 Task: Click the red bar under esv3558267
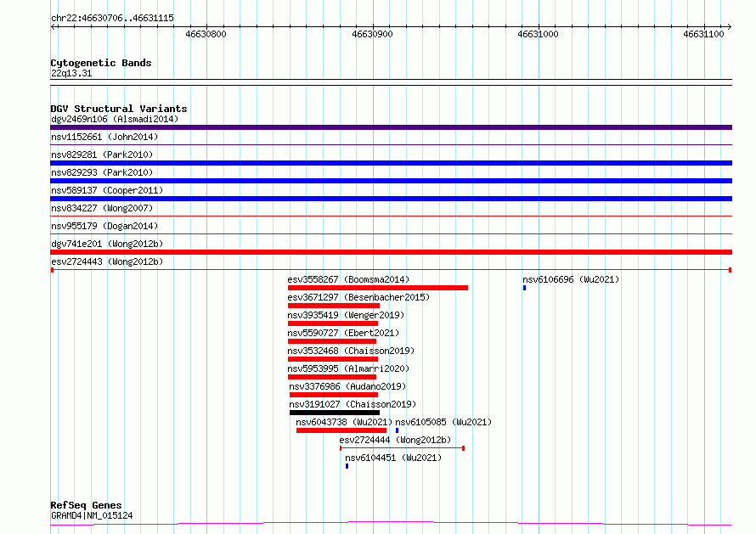378,288
